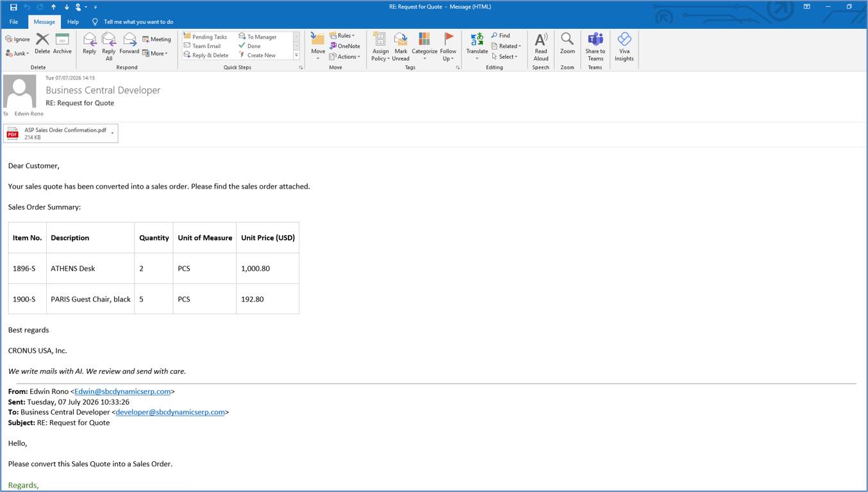Apply the Done quick step
This screenshot has width=868, height=492.
(x=249, y=46)
